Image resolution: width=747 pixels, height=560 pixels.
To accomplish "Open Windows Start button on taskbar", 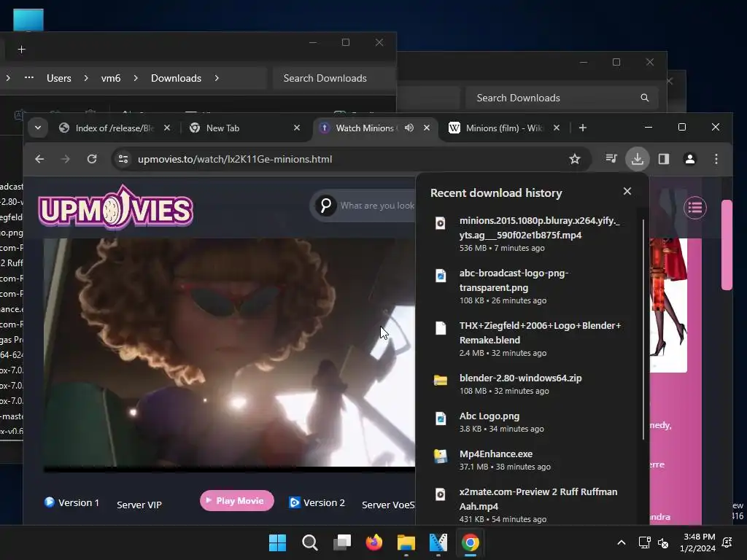I will pyautogui.click(x=277, y=542).
